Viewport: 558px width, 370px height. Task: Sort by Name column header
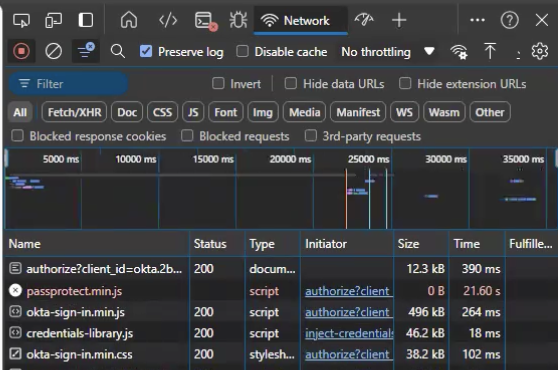pos(96,244)
